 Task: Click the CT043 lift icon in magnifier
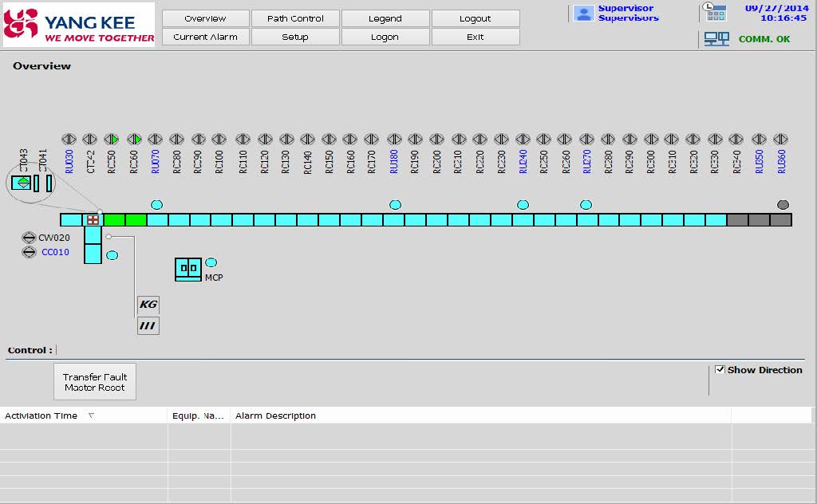point(23,183)
